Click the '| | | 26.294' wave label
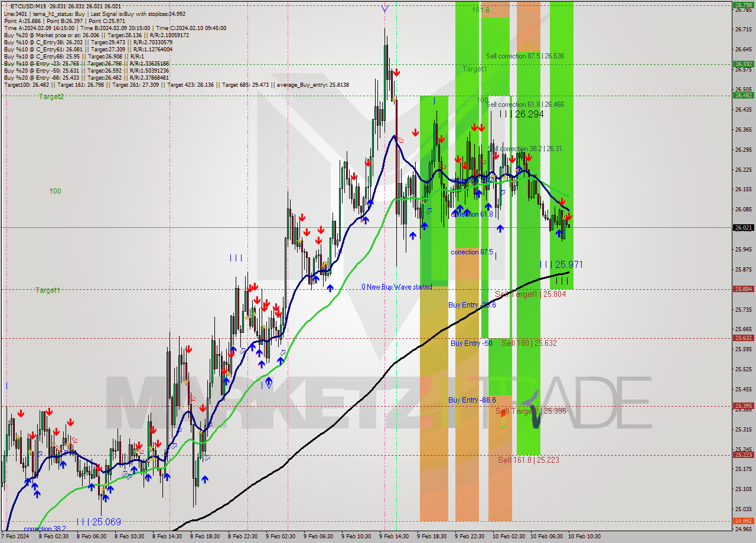This screenshot has width=756, height=543. 521,114
